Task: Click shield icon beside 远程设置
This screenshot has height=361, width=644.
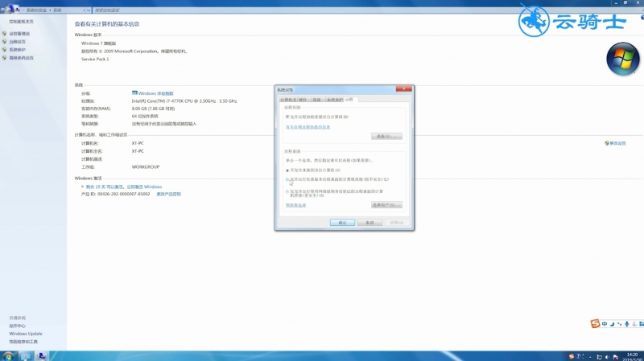Action: [5, 42]
